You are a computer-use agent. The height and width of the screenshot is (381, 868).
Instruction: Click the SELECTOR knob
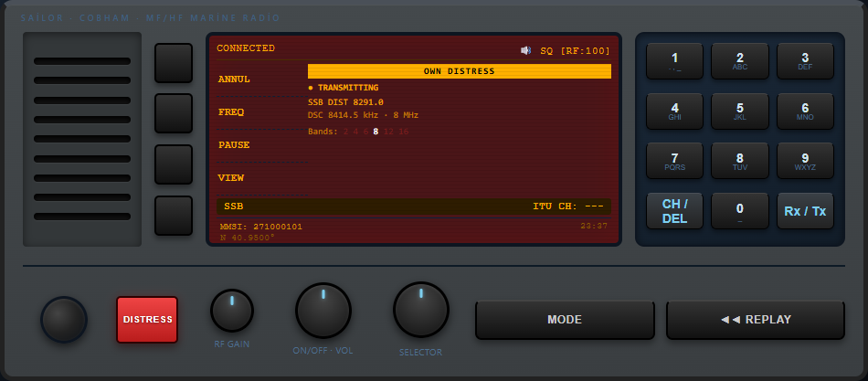point(421,310)
